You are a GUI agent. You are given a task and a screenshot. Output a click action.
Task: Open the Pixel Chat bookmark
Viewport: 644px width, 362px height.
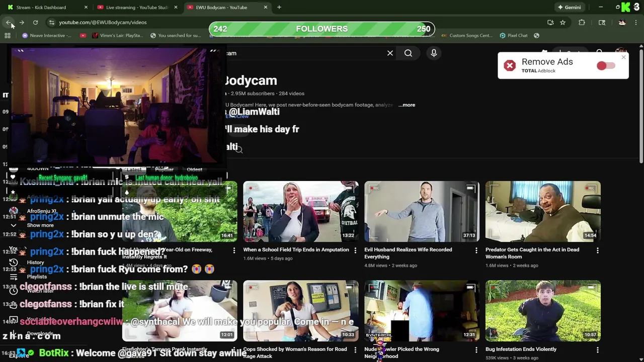point(514,36)
